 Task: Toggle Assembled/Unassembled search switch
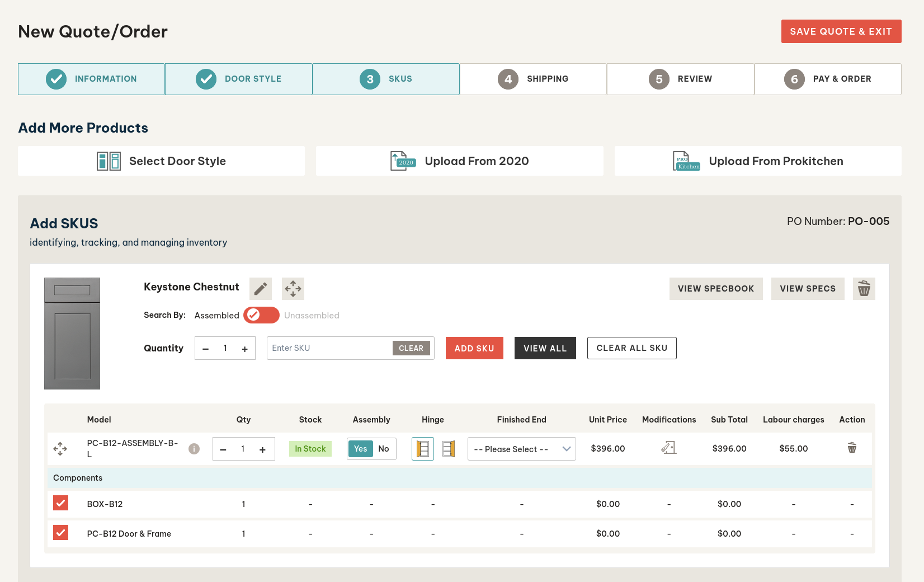(261, 315)
